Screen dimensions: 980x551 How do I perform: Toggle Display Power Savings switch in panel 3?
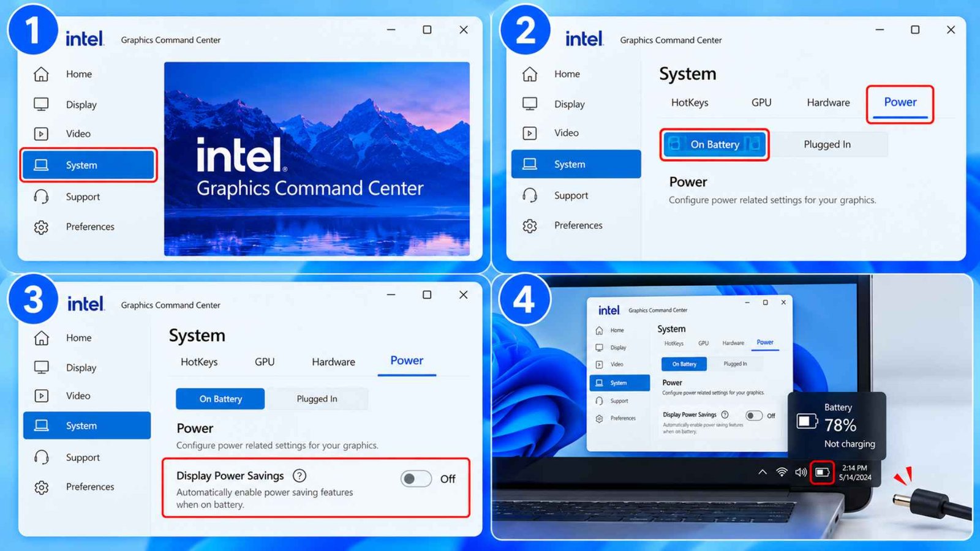pos(416,479)
